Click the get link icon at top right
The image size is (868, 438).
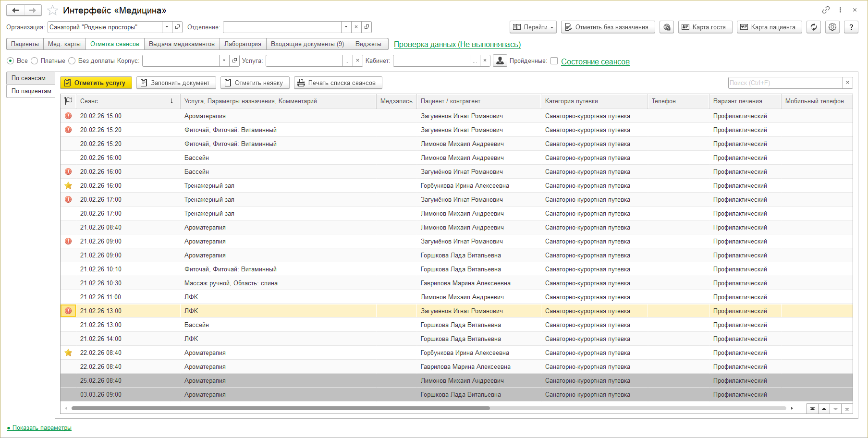click(826, 10)
